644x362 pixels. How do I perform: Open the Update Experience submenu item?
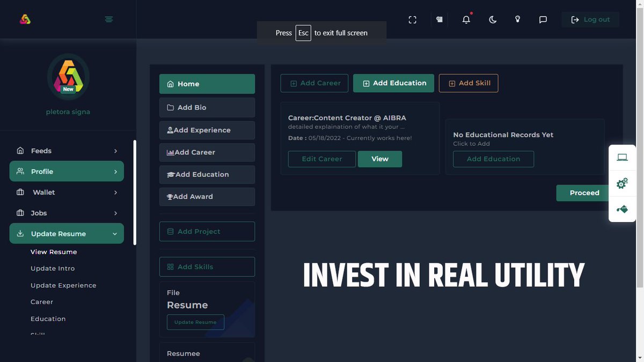click(x=63, y=285)
